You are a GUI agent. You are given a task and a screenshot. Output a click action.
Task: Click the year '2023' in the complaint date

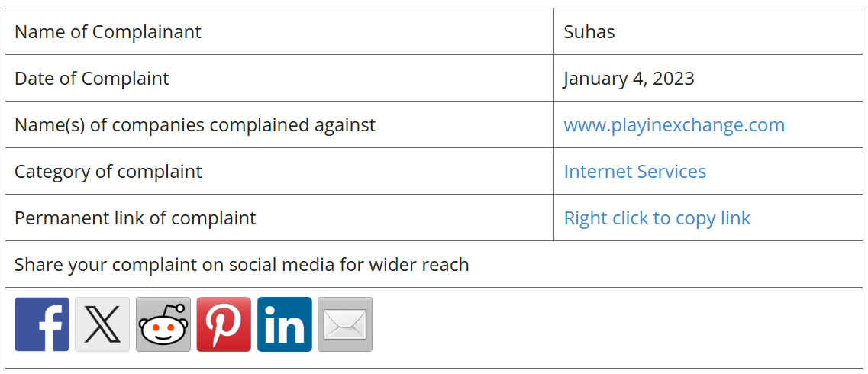(x=673, y=79)
